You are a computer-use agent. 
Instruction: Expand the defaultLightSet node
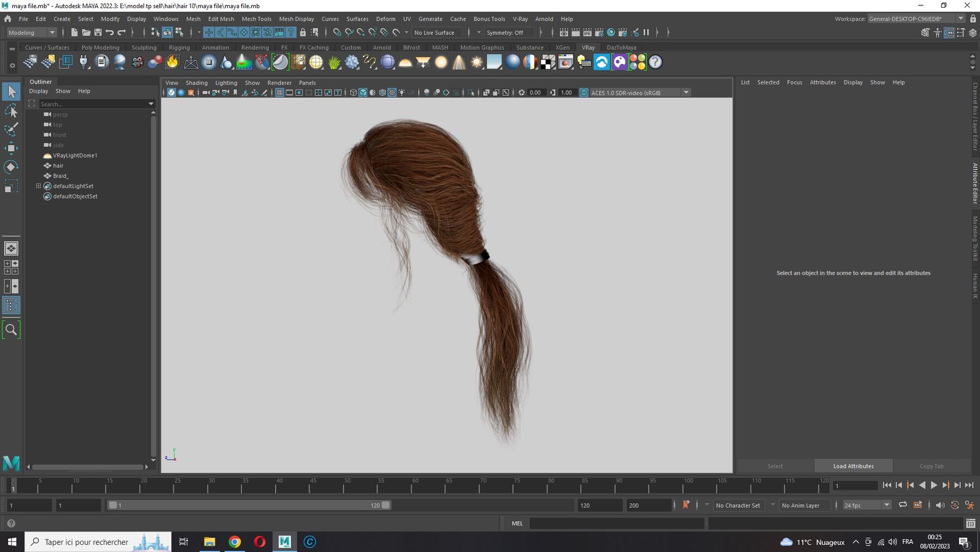coord(39,186)
